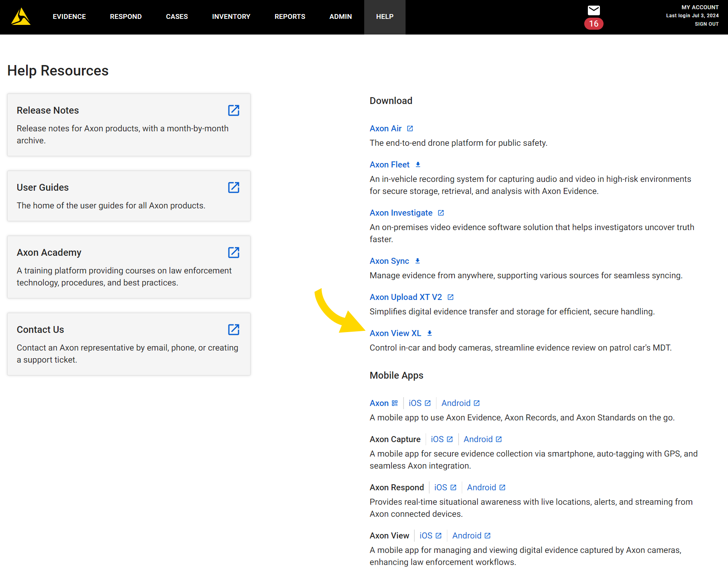The height and width of the screenshot is (575, 728).
Task: Click the download icon next to Axon Fleet
Action: coord(418,165)
